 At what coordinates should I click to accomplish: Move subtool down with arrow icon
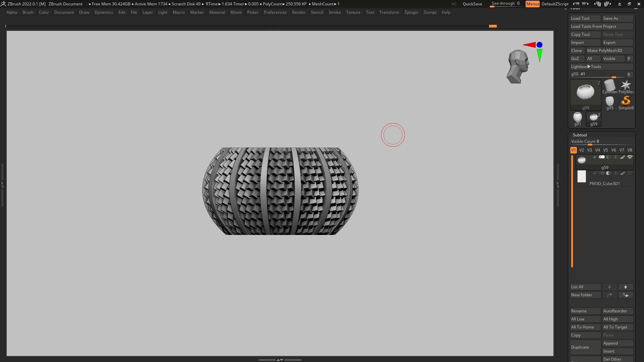[626, 287]
